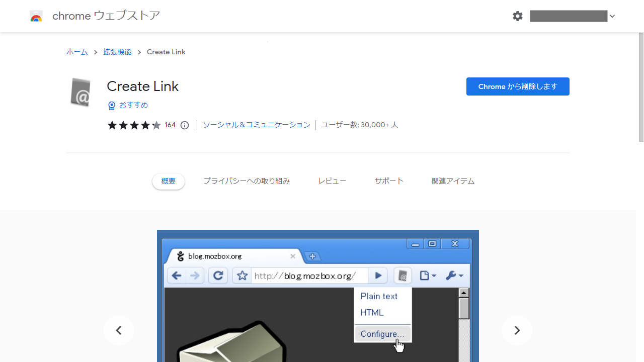Image resolution: width=644 pixels, height=362 pixels.
Task: Click the Chrome Web Store rainbow logo
Action: pos(36,16)
